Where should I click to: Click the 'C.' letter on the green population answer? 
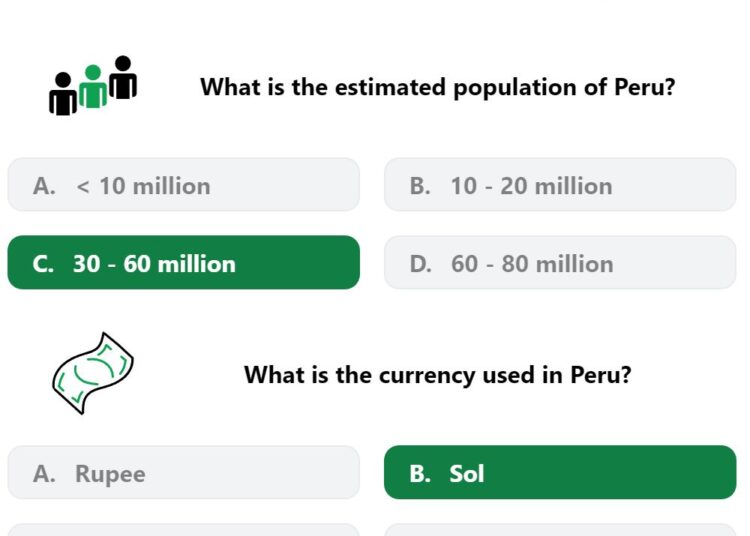[43, 264]
